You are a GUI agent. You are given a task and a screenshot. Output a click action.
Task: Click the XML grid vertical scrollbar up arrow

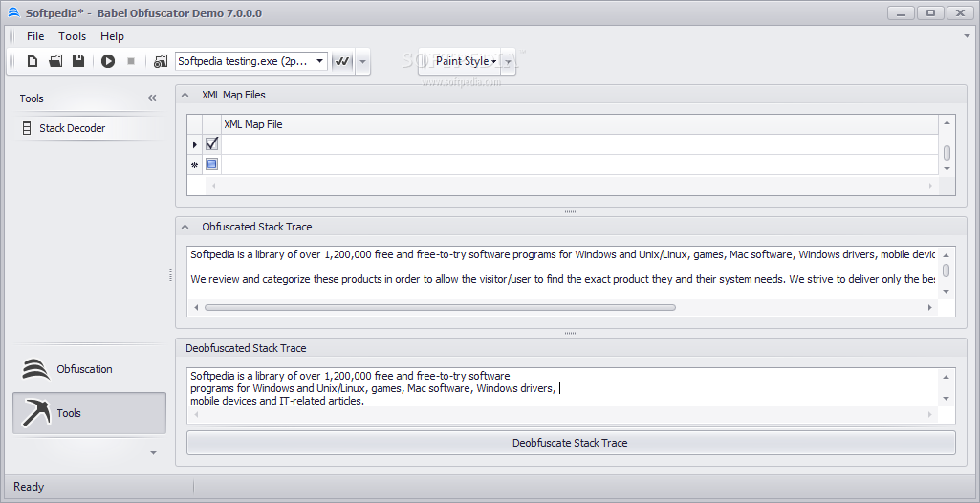pyautogui.click(x=947, y=123)
